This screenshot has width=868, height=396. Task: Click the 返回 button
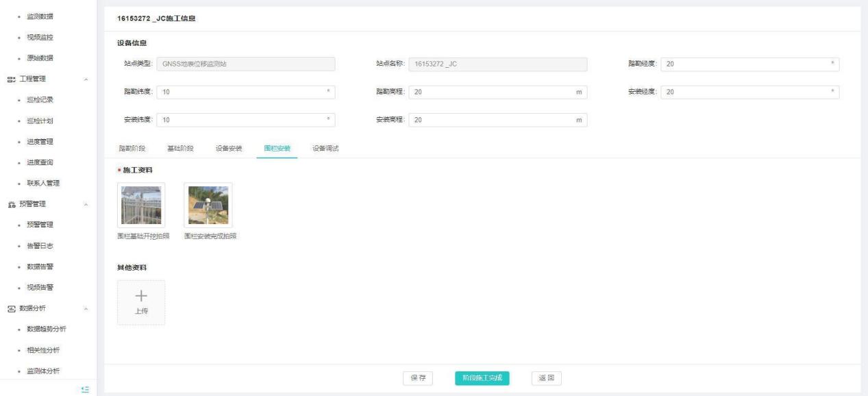point(546,378)
